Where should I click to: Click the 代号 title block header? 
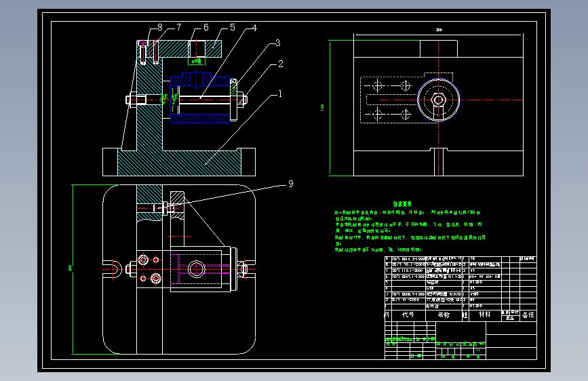pos(408,315)
